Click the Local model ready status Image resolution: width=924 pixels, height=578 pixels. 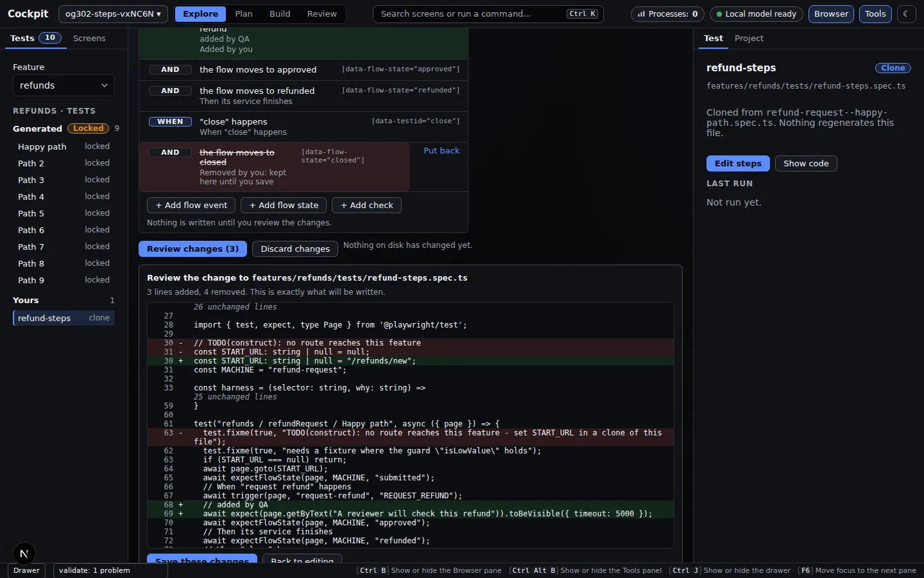click(757, 13)
